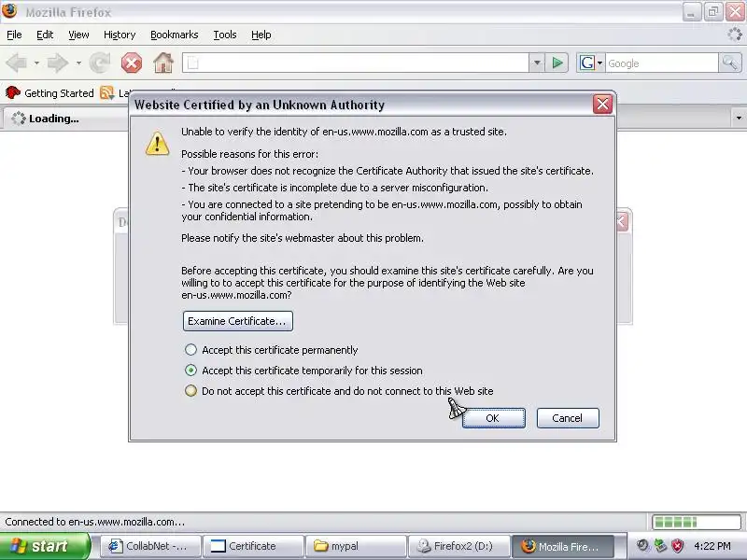
Task: Click the Getting Started bookmark icon
Action: (x=13, y=92)
